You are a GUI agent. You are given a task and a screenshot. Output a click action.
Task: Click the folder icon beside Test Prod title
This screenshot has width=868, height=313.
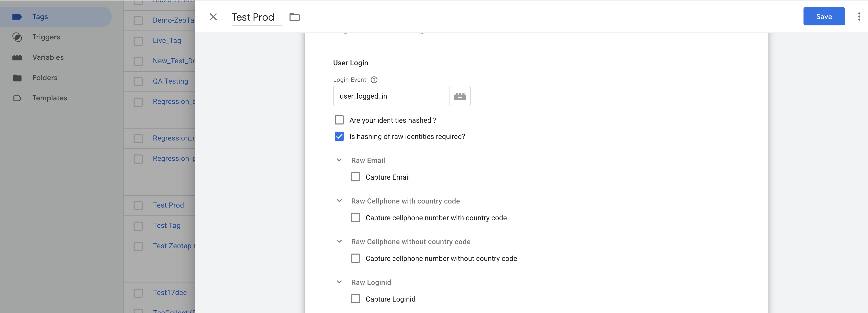[295, 17]
